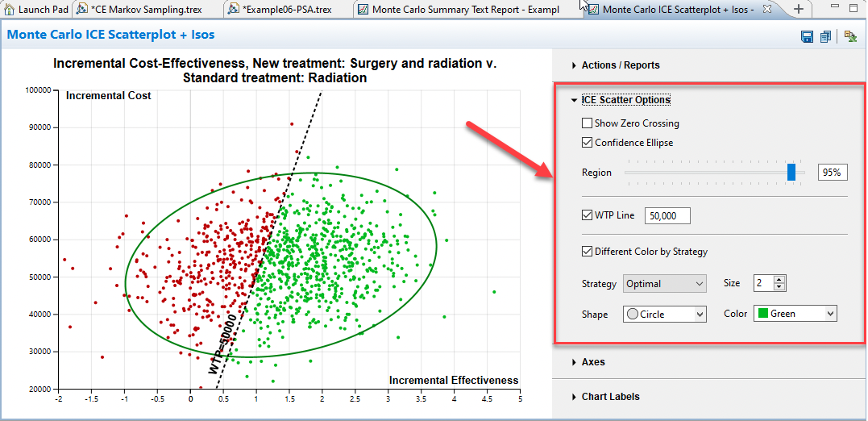
Task: Open the Color dropdown showing Green
Action: point(795,314)
